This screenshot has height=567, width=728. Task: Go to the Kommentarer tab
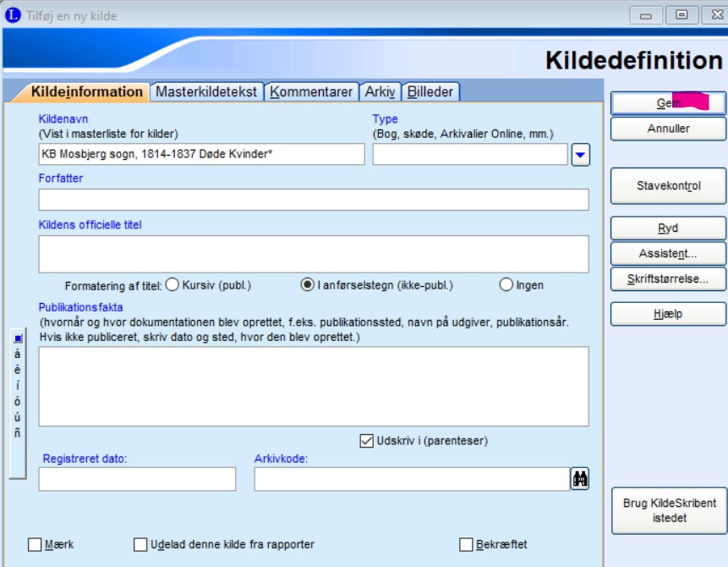[x=311, y=92]
